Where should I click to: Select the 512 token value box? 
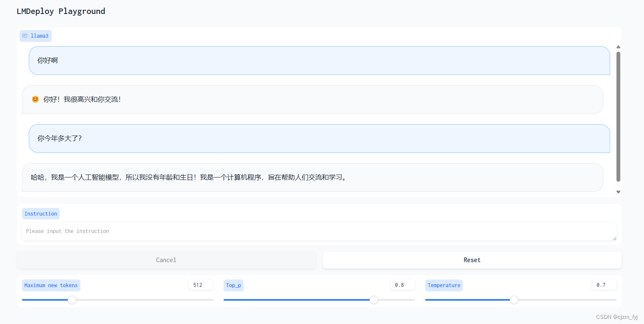tap(201, 284)
